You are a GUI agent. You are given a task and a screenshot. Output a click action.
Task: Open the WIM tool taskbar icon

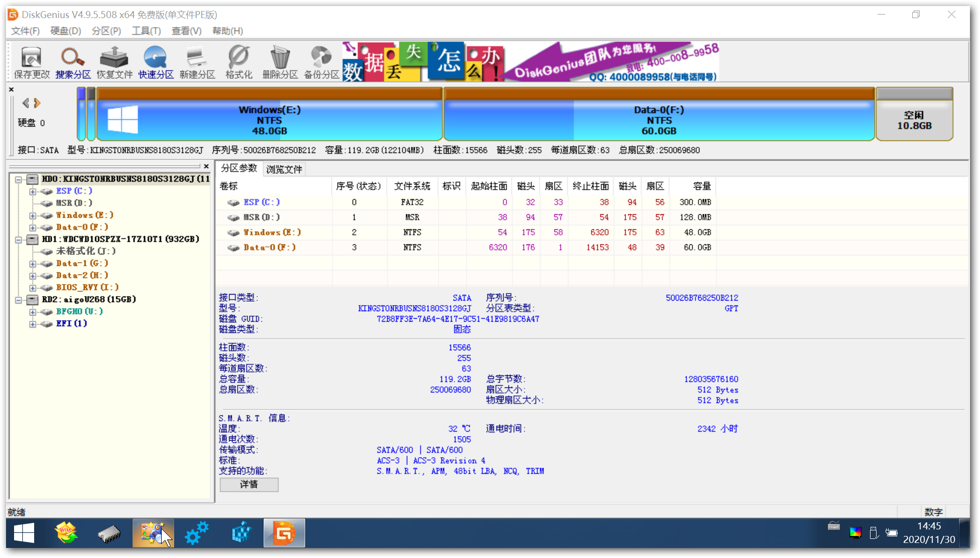(67, 533)
